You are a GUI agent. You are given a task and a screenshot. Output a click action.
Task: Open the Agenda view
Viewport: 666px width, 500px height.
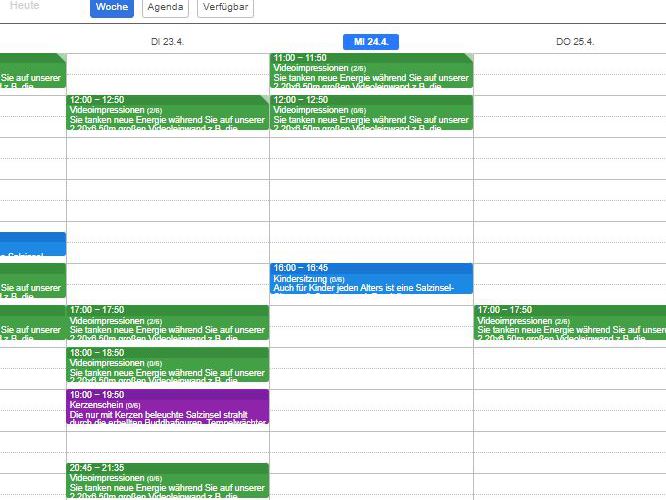coord(165,8)
